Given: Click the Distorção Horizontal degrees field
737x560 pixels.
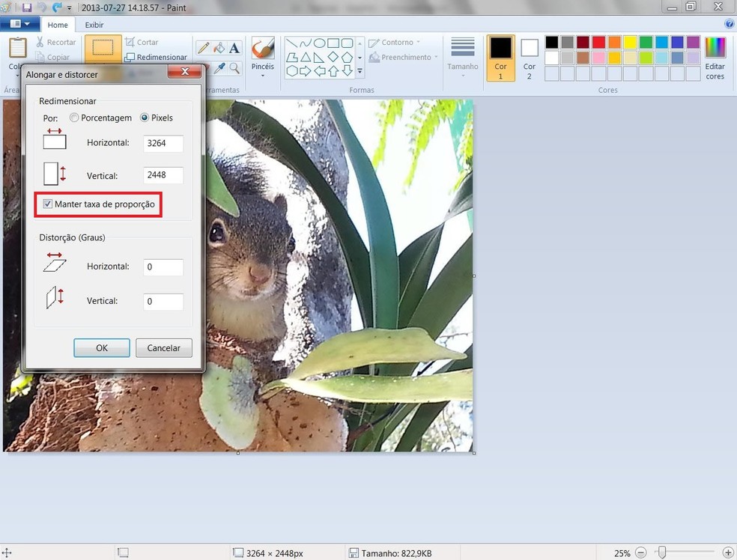Looking at the screenshot, I should click(163, 267).
